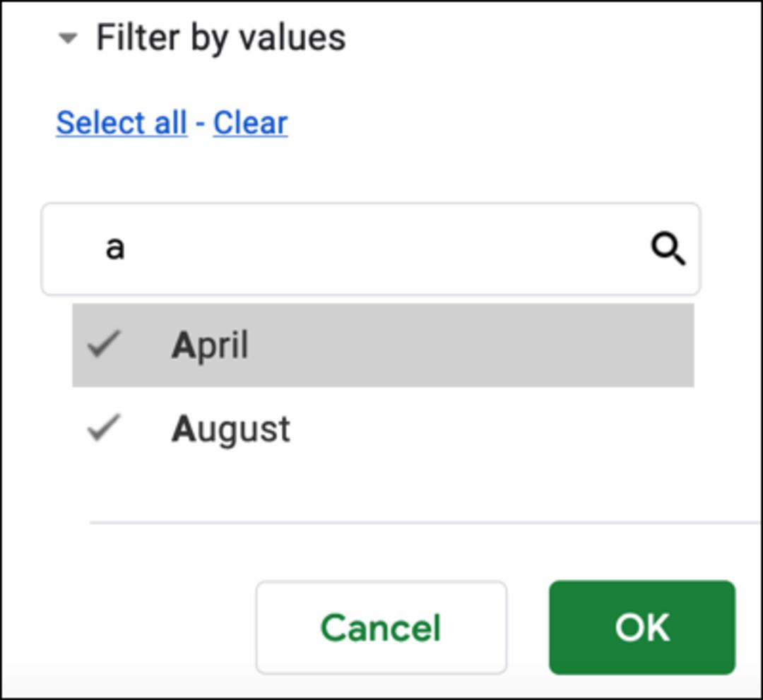
Task: Toggle the gray tick beside August
Action: point(104,427)
